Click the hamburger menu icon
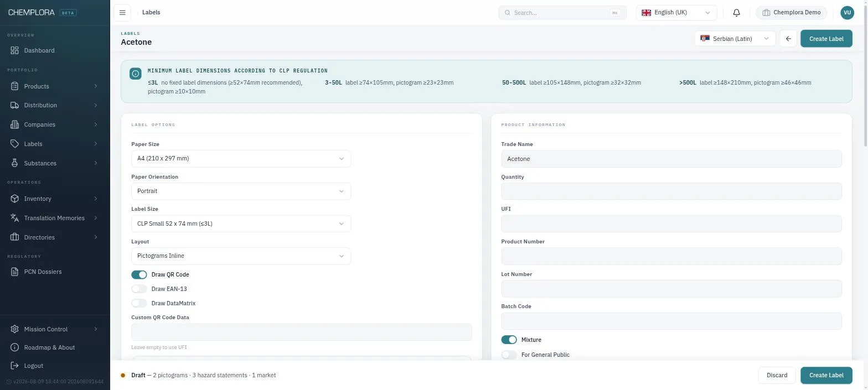This screenshot has width=868, height=390. [122, 12]
